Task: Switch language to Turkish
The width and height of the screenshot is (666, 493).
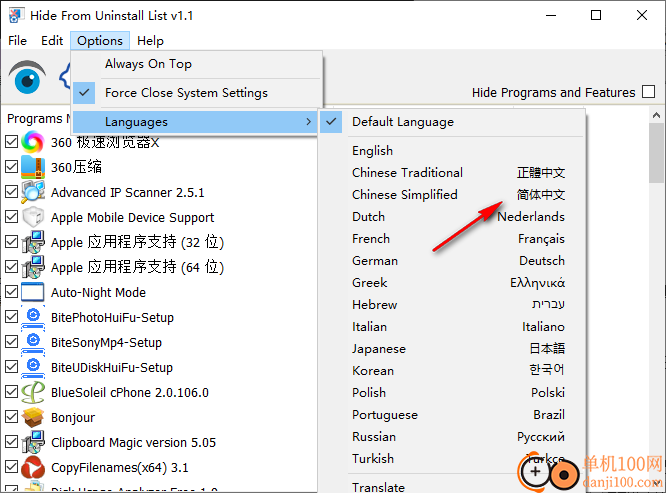Action: point(452,459)
